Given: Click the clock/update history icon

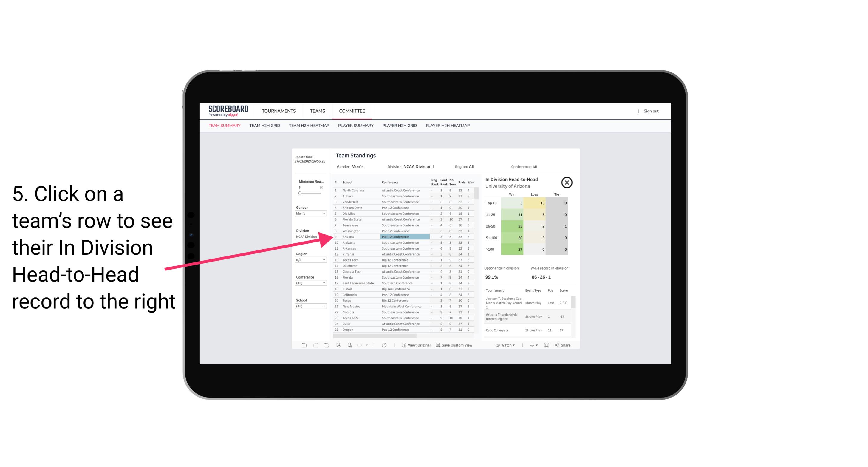Looking at the screenshot, I should tap(383, 345).
